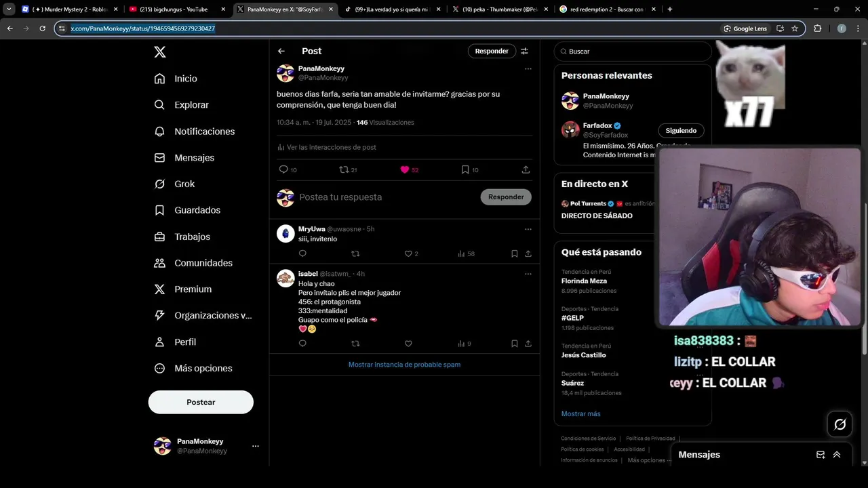868x488 pixels.
Task: Open Grok from the sidebar
Action: 174,184
